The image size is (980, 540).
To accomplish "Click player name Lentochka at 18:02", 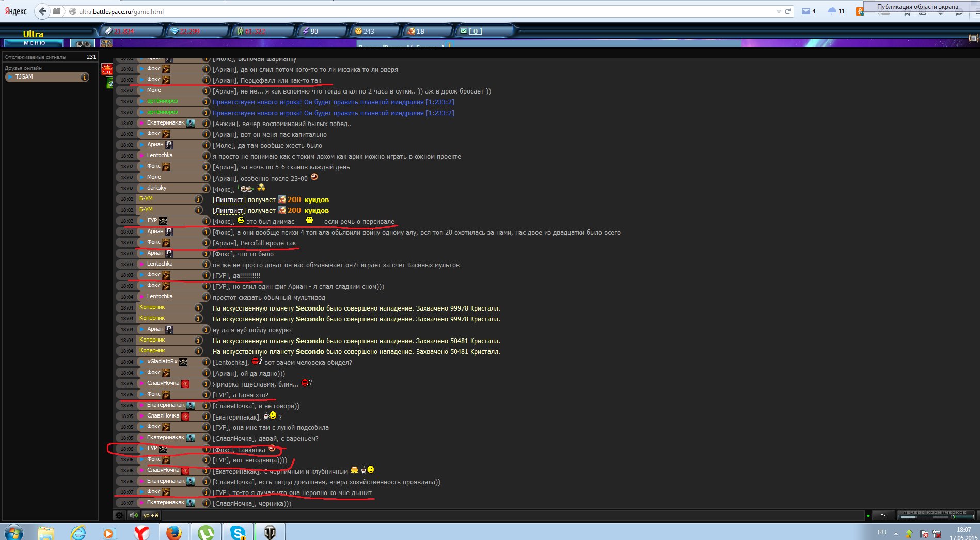I will tap(160, 156).
